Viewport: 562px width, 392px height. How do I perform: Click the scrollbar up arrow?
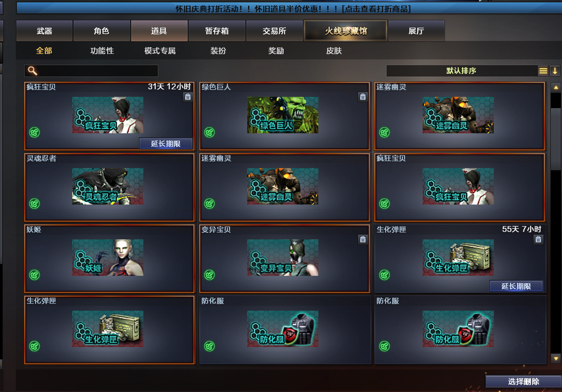[556, 87]
